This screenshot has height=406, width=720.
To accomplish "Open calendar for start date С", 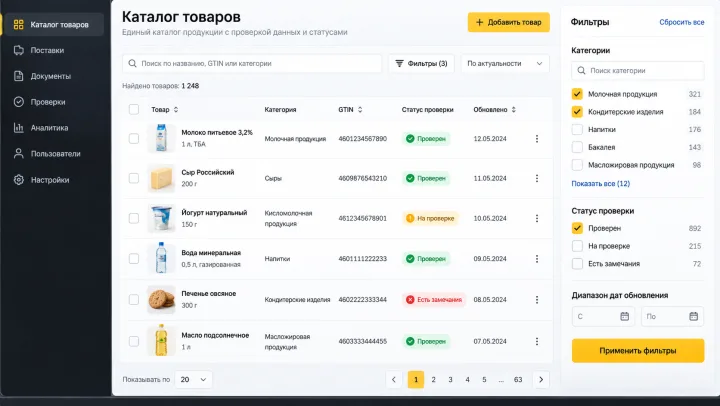I will pos(624,316).
